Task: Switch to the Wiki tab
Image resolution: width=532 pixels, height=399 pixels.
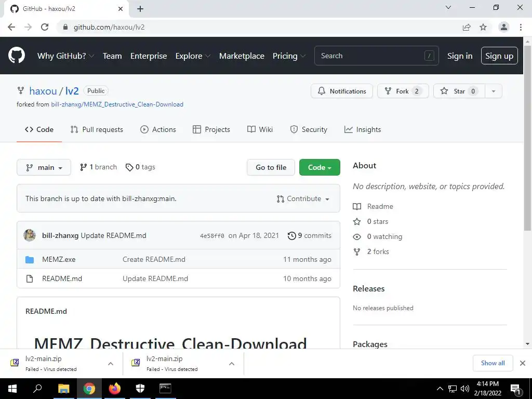Action: (260, 129)
